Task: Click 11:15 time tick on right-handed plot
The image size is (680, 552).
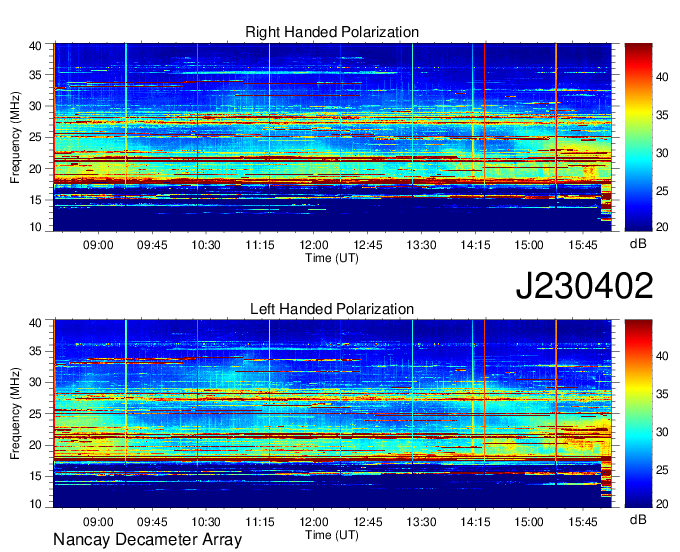Action: 260,245
